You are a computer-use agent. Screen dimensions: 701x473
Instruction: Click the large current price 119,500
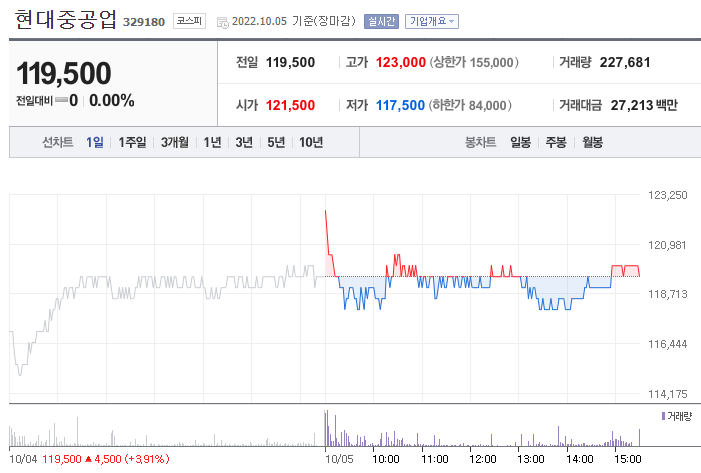(63, 73)
